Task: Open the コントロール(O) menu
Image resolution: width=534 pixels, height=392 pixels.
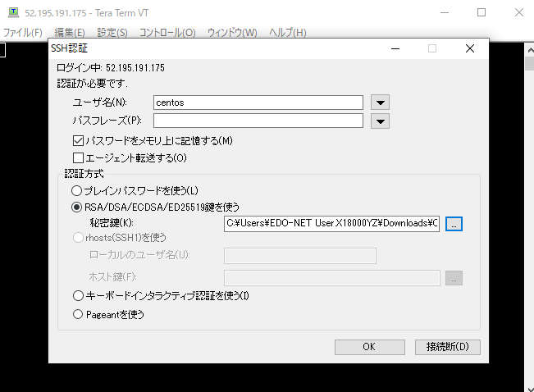Action: click(167, 33)
